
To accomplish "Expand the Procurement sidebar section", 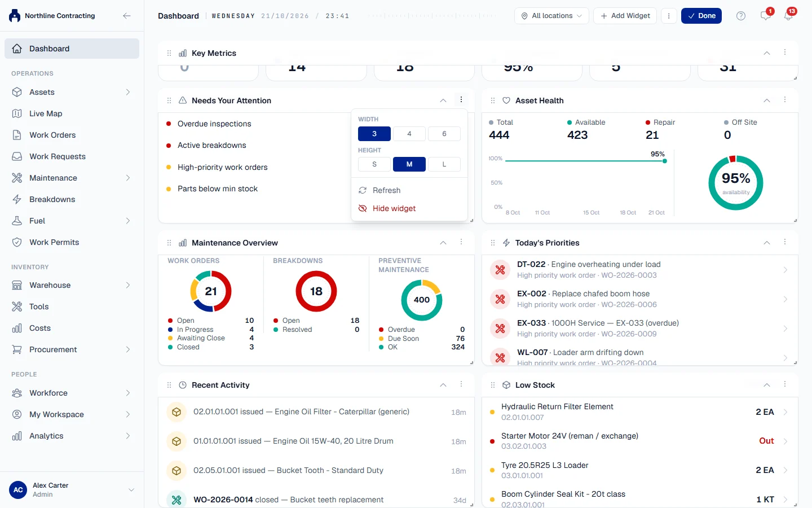I will [x=128, y=349].
